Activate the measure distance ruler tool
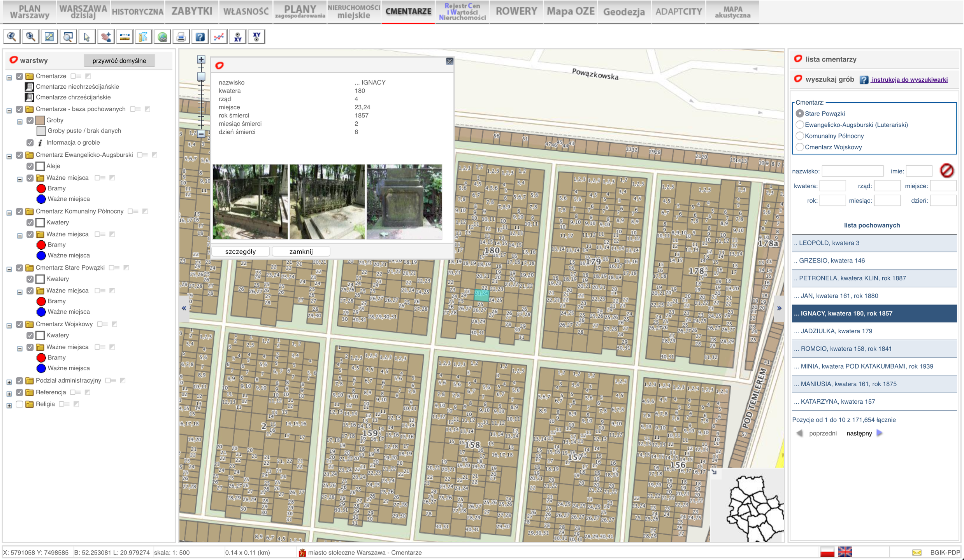 [x=125, y=37]
